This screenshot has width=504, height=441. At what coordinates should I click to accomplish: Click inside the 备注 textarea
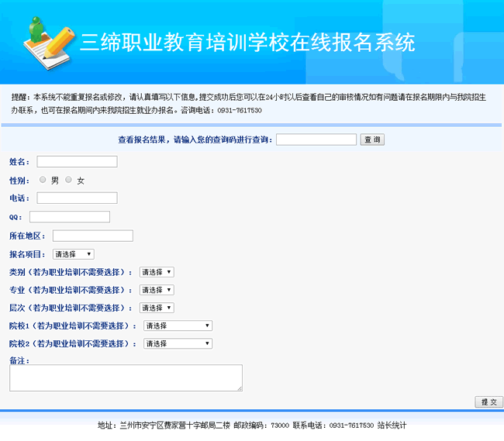pyautogui.click(x=126, y=377)
